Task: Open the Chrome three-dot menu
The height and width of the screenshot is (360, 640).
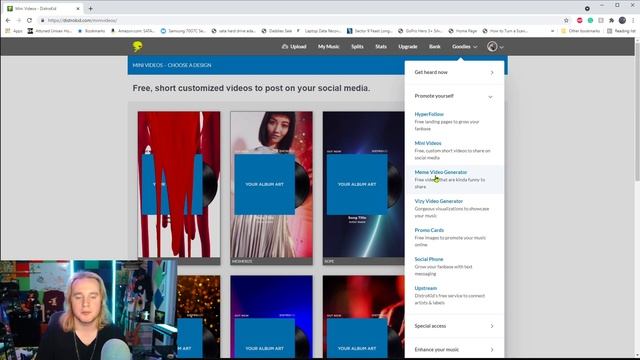Action: pyautogui.click(x=633, y=20)
